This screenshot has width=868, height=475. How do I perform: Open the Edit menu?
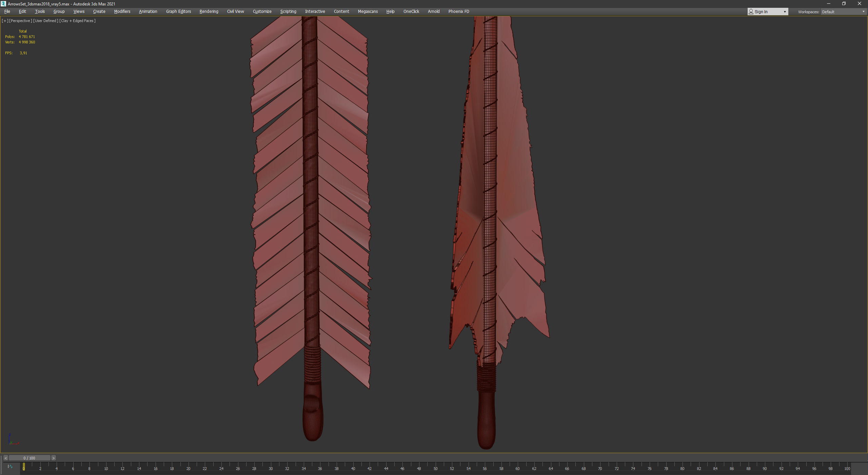click(x=22, y=12)
